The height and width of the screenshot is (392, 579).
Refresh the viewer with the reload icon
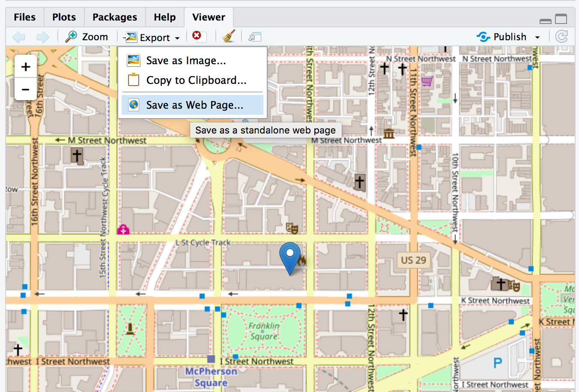click(561, 37)
